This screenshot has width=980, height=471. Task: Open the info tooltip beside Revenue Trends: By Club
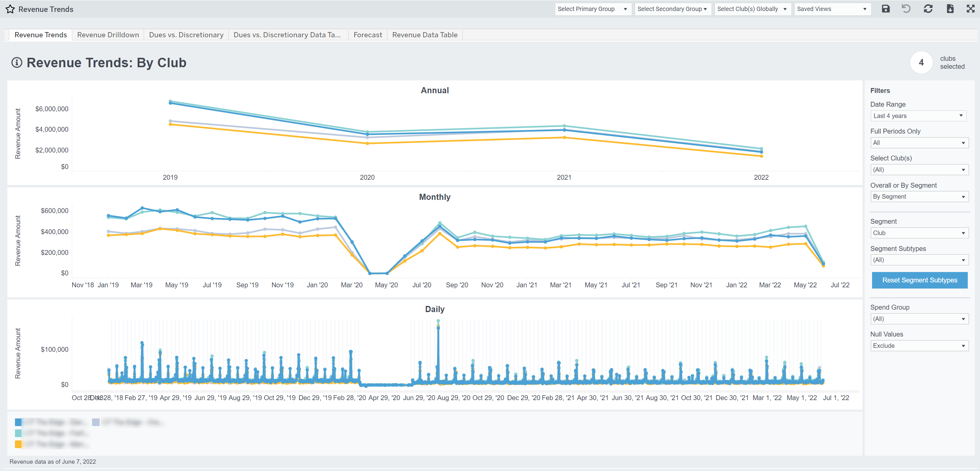click(x=17, y=63)
